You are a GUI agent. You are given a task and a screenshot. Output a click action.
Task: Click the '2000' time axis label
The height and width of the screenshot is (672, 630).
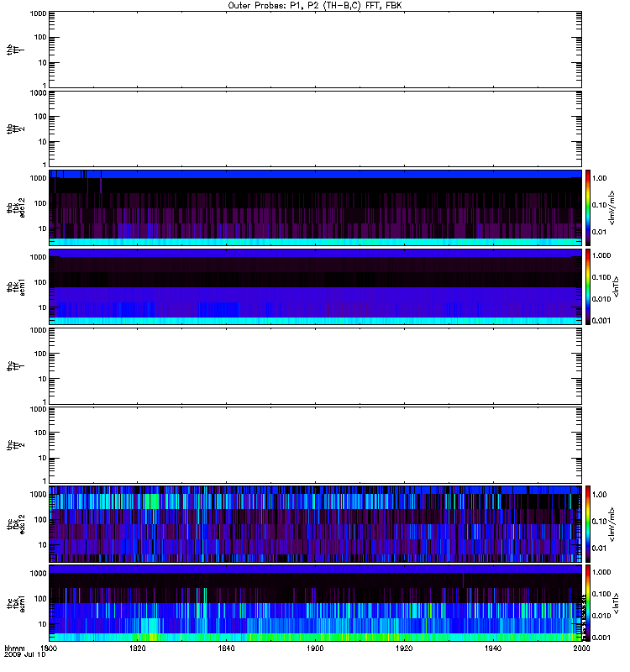click(581, 648)
